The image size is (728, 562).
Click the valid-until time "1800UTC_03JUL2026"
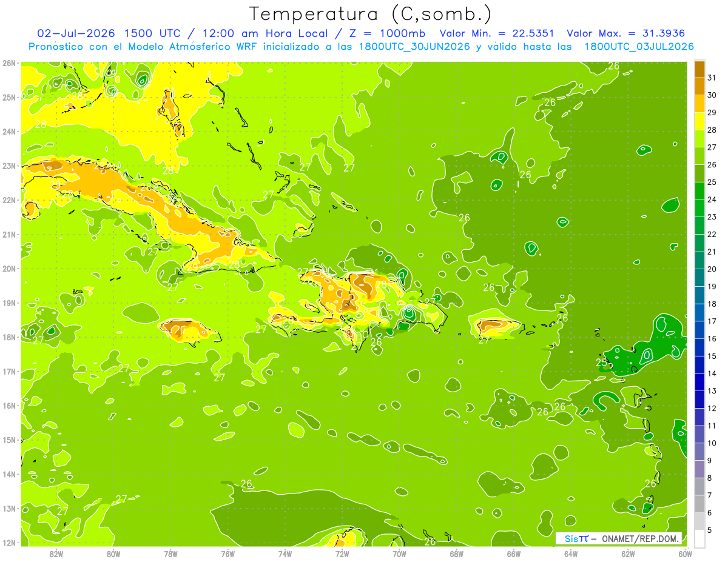[639, 47]
